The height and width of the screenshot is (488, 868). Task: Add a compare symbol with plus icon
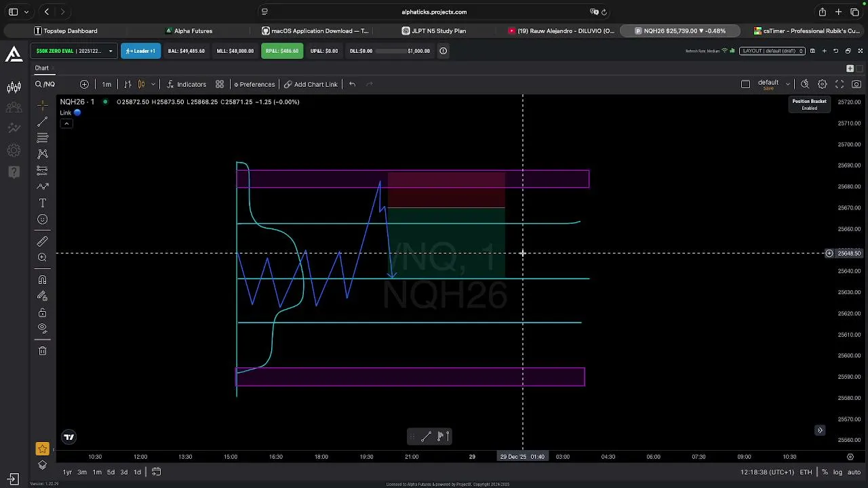(84, 84)
